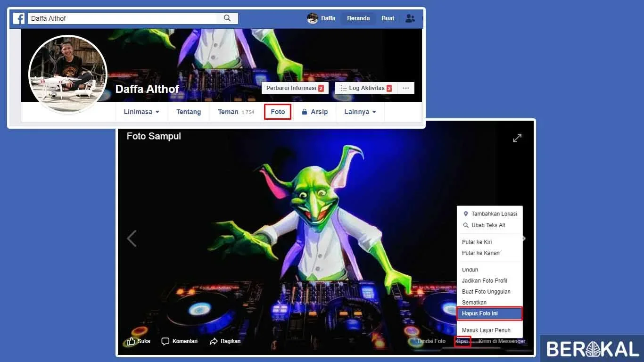Click the Daffa Althof search field

click(123, 18)
